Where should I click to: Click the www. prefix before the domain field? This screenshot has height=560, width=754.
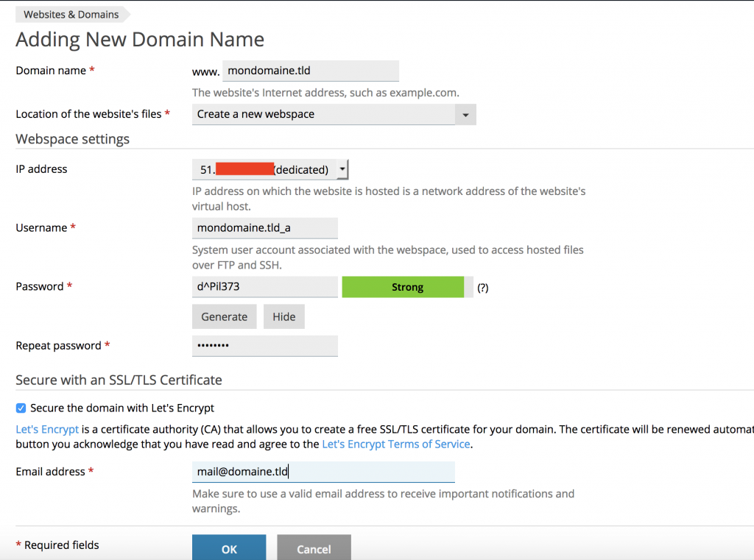tap(205, 72)
